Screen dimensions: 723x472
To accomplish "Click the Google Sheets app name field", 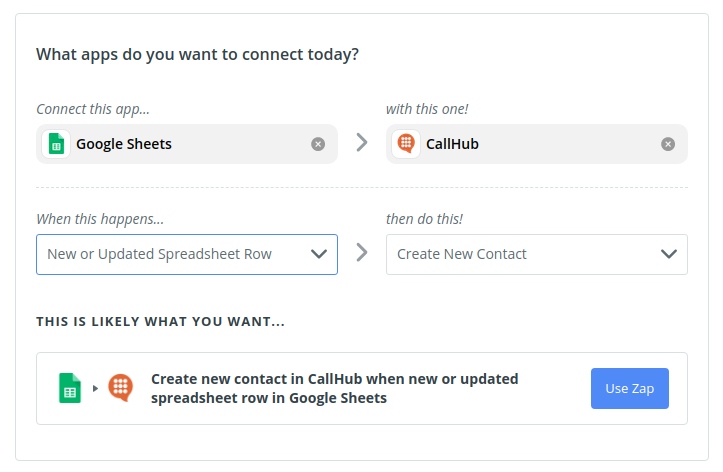I will [187, 144].
